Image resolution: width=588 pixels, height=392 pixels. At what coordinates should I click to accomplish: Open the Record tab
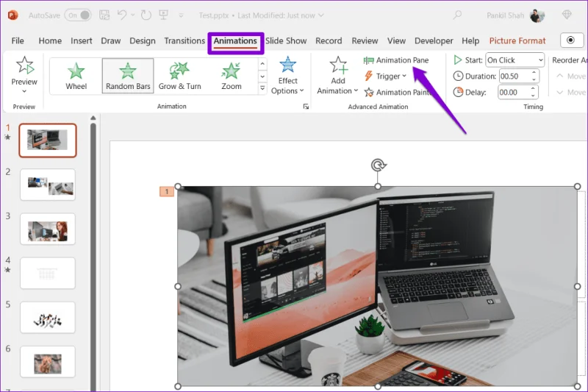(x=329, y=40)
